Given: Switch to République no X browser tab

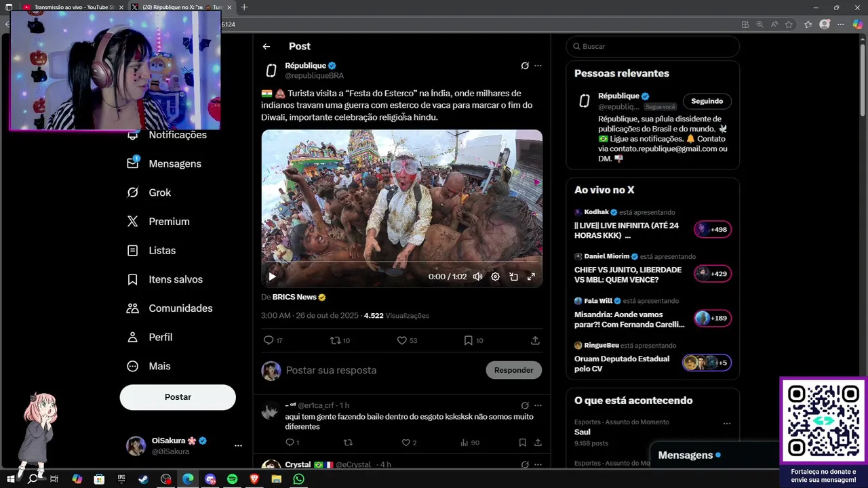Looking at the screenshot, I should (x=180, y=7).
